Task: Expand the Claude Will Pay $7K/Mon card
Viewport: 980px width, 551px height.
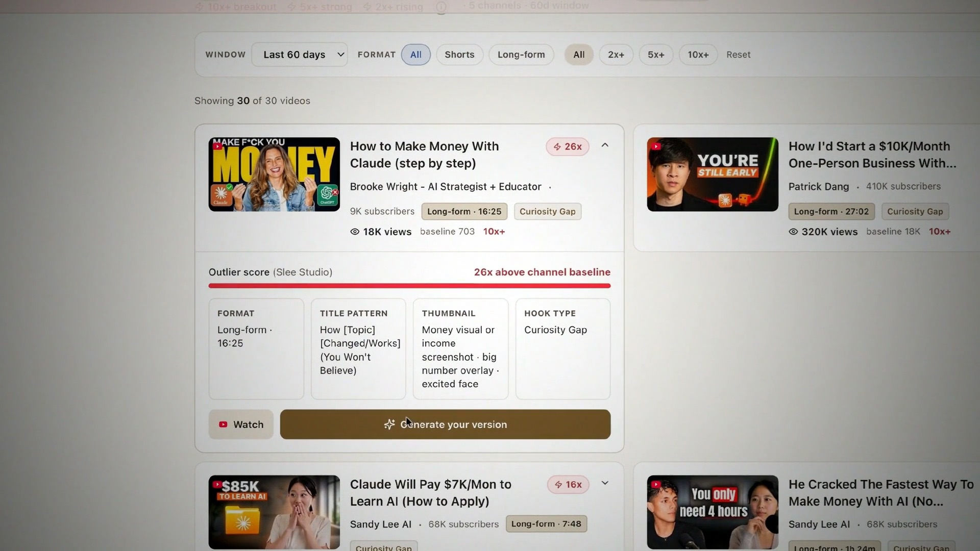Action: 605,483
